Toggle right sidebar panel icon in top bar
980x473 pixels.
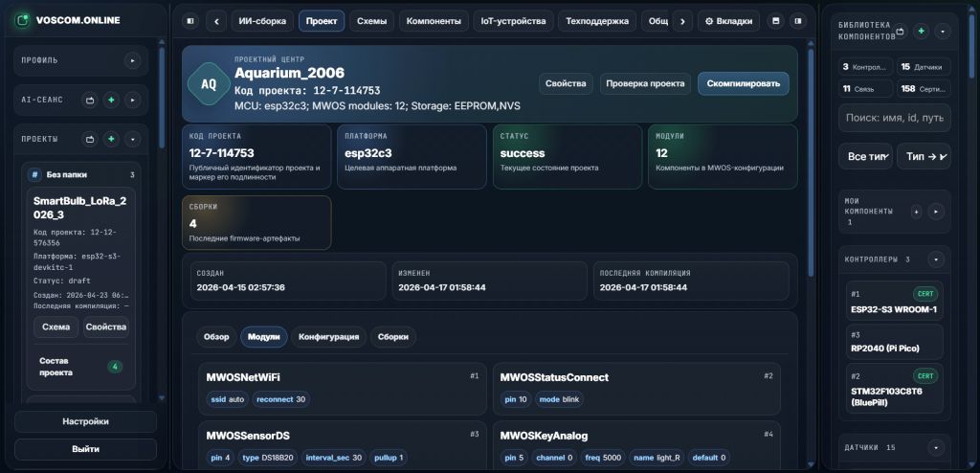coord(797,21)
